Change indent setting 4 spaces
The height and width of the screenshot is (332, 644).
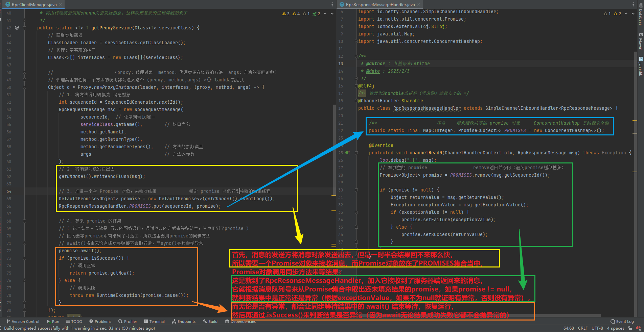point(616,328)
